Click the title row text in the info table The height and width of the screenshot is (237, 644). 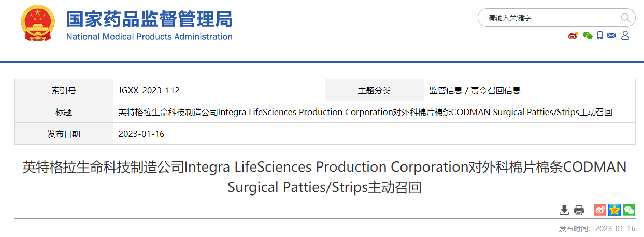[365, 112]
